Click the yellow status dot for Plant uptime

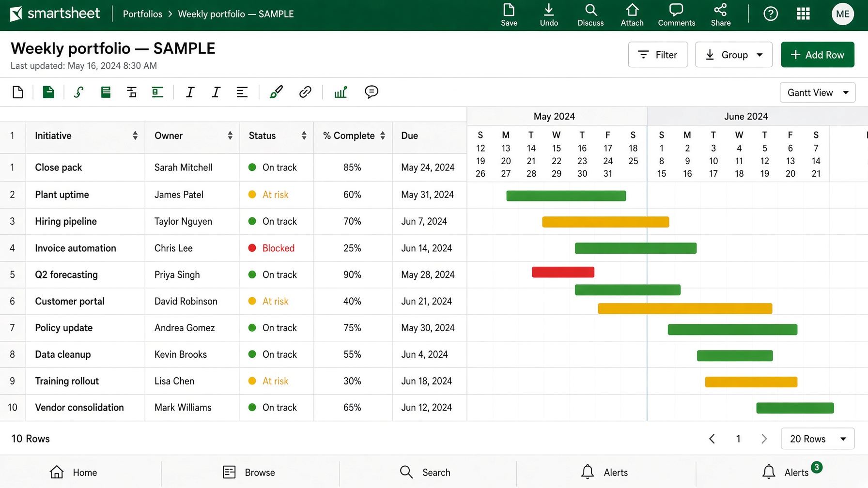tap(252, 195)
